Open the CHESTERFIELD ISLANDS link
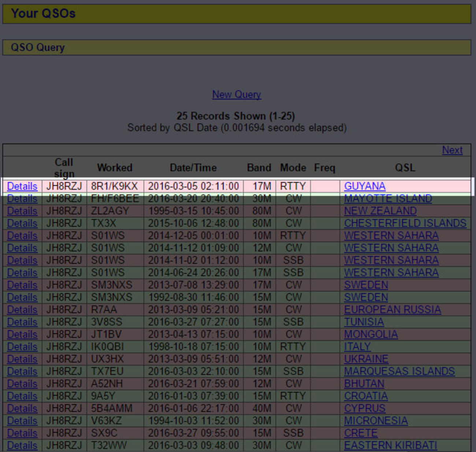The height and width of the screenshot is (452, 476). [x=405, y=223]
